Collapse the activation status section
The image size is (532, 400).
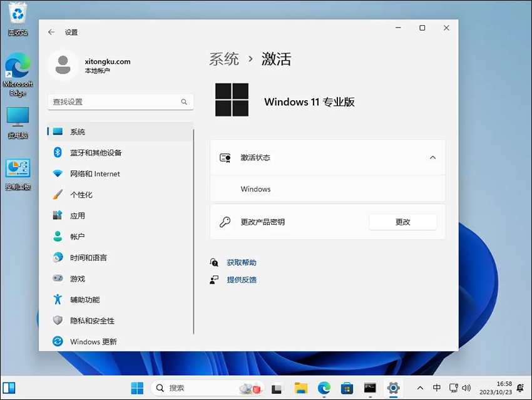pos(432,158)
